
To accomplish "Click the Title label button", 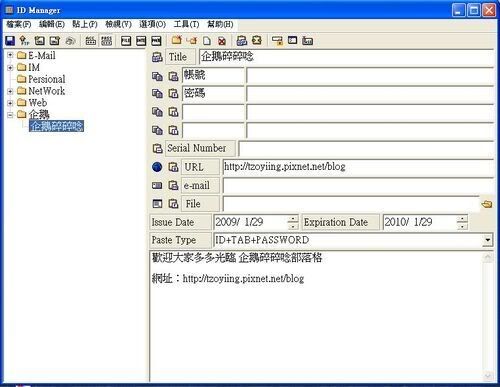I will pos(180,57).
